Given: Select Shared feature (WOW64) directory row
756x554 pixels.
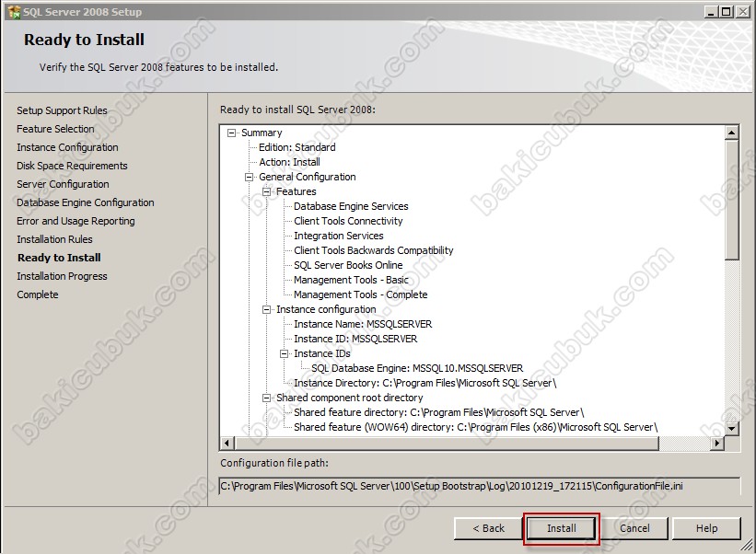Looking at the screenshot, I should pyautogui.click(x=476, y=427).
